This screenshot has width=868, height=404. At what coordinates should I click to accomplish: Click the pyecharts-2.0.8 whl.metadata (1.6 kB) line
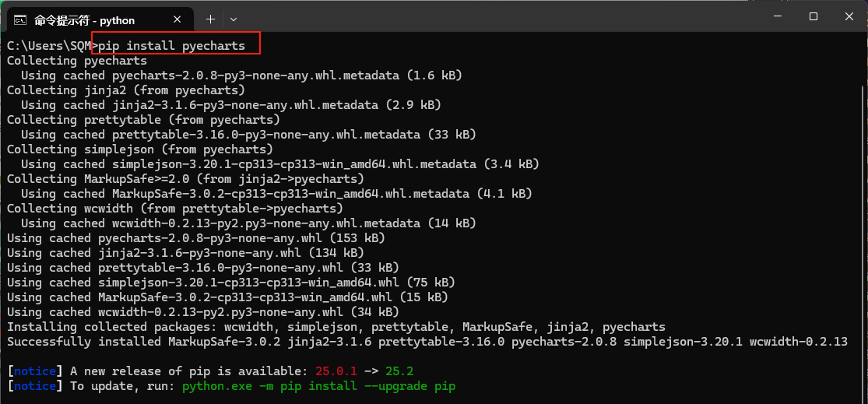click(x=241, y=76)
